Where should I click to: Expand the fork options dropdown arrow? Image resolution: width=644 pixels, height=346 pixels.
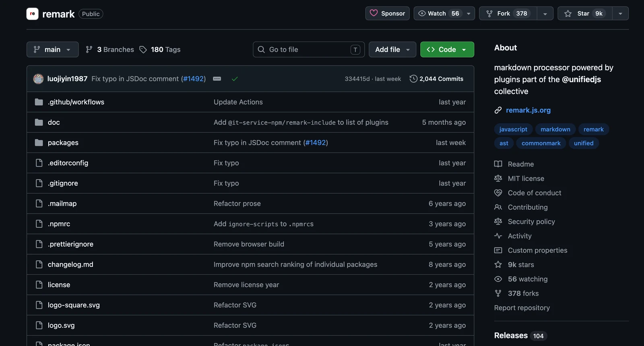[x=545, y=14]
